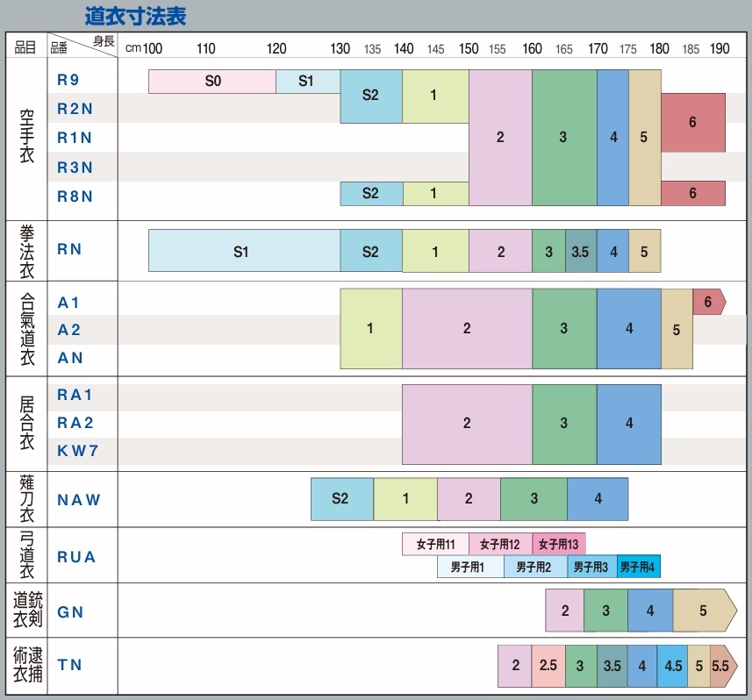752x700 pixels.
Task: Click size 3.5 in the RN row
Action: click(580, 252)
